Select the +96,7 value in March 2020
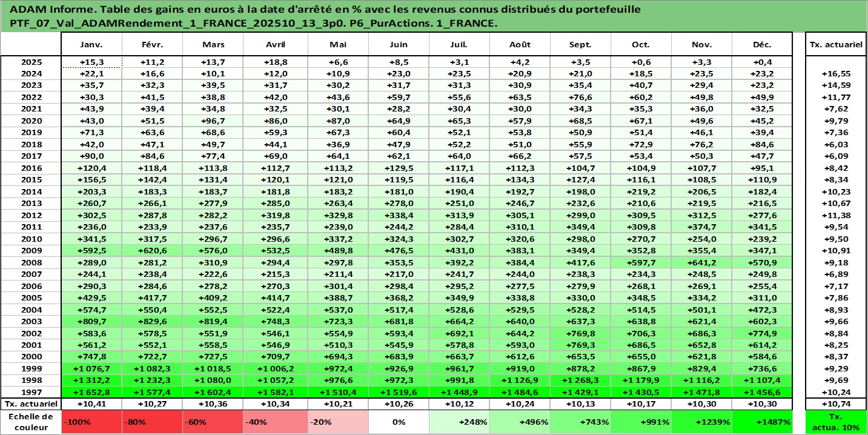 click(x=213, y=121)
